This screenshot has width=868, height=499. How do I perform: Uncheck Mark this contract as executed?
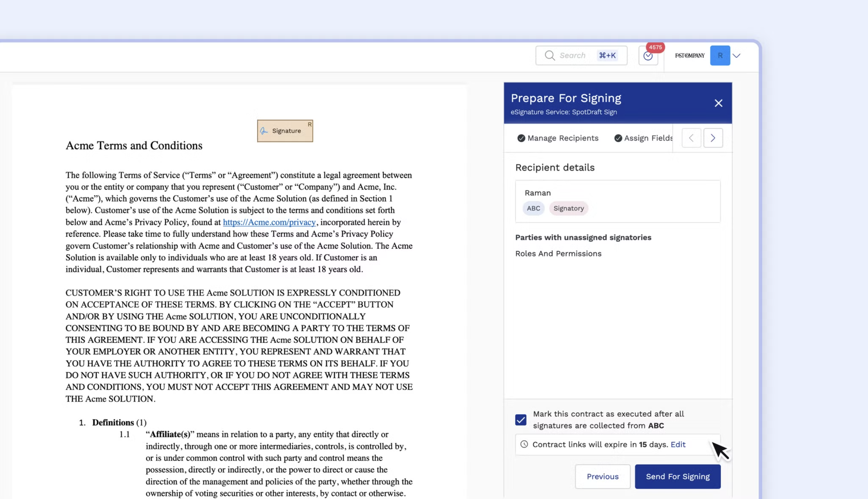tap(520, 420)
